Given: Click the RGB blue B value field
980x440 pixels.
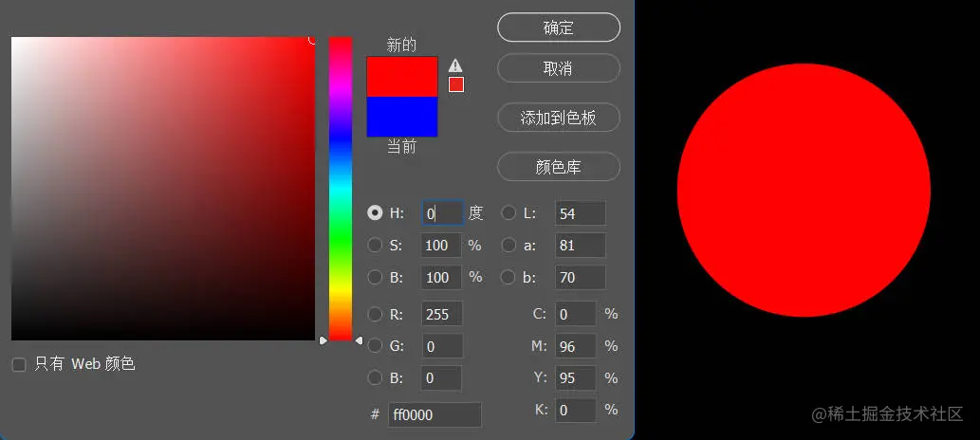Looking at the screenshot, I should (x=442, y=377).
